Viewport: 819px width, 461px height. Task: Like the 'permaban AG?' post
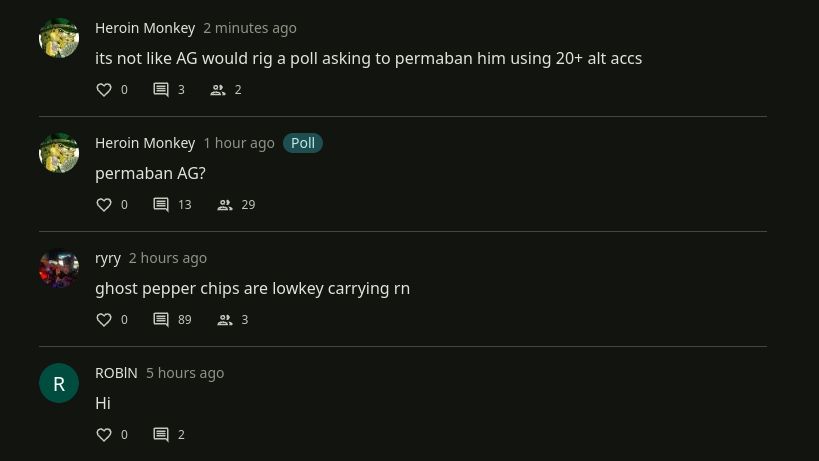(x=104, y=205)
